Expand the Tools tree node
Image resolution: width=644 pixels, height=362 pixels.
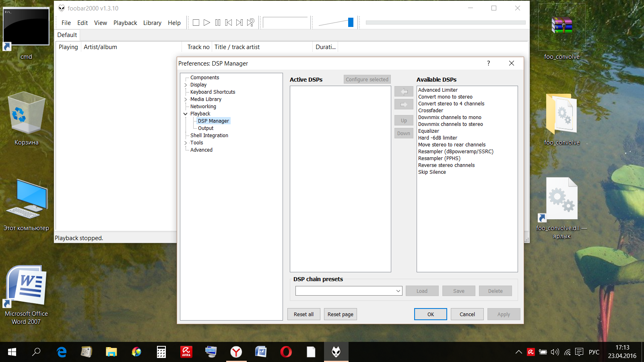coord(186,143)
